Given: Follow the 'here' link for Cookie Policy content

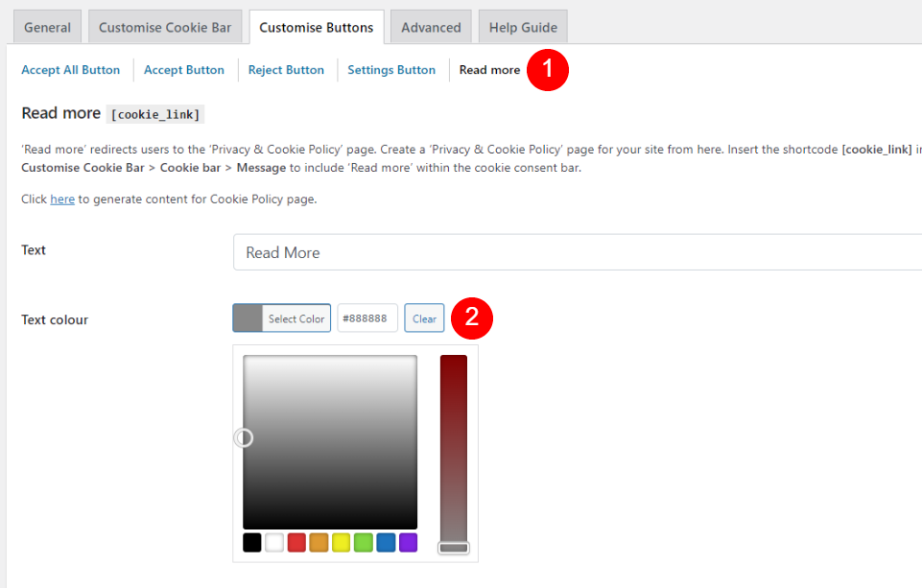Looking at the screenshot, I should point(62,200).
